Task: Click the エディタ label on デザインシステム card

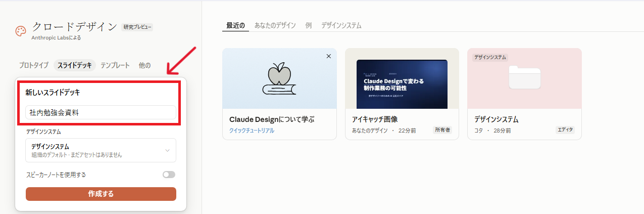Action: pyautogui.click(x=565, y=130)
